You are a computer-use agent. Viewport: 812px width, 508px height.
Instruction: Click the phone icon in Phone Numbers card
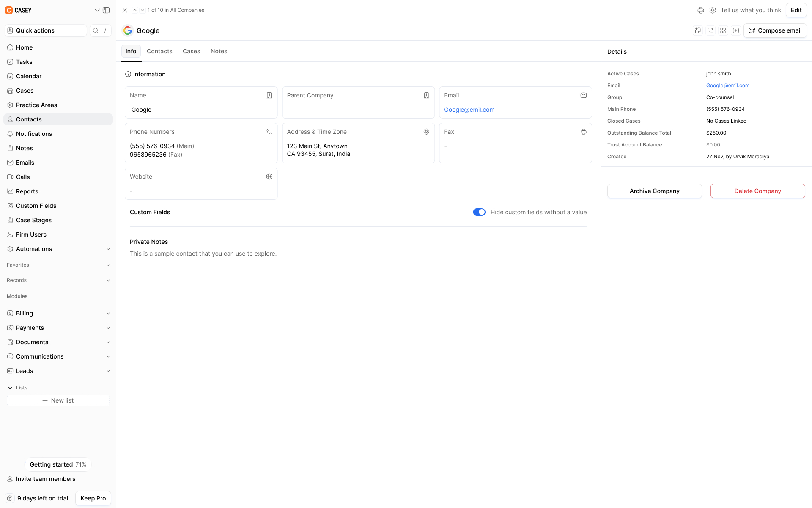pyautogui.click(x=269, y=132)
